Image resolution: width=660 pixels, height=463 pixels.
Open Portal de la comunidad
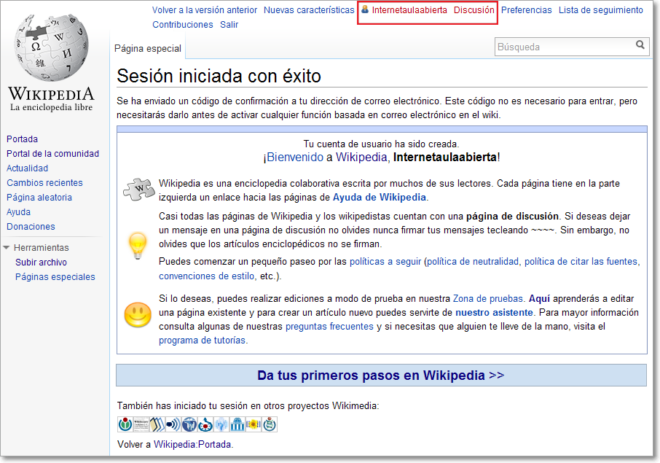(53, 154)
